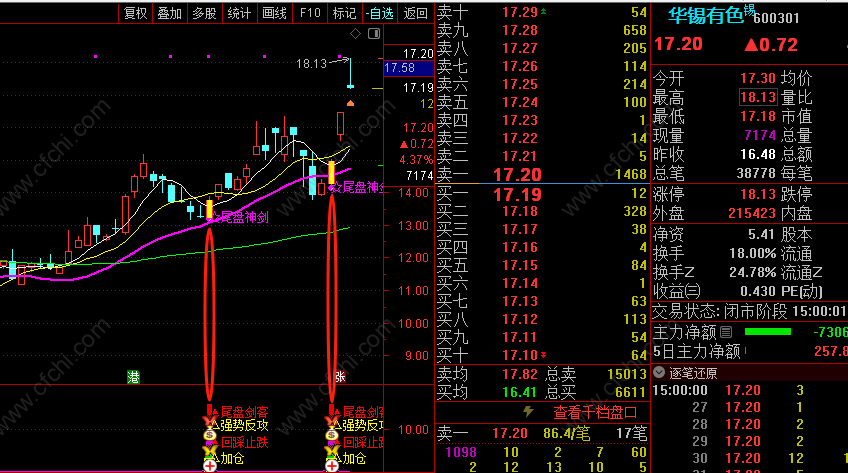848x473 pixels.
Task: Open the 叠加 overlay option
Action: (x=169, y=13)
